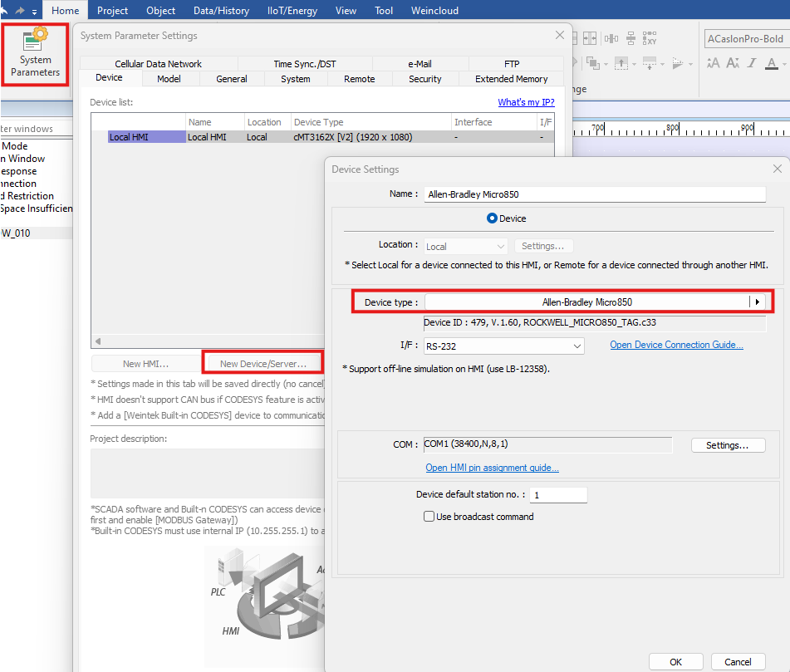Open the Data/History ribbon tab
The image size is (790, 672).
(x=221, y=10)
